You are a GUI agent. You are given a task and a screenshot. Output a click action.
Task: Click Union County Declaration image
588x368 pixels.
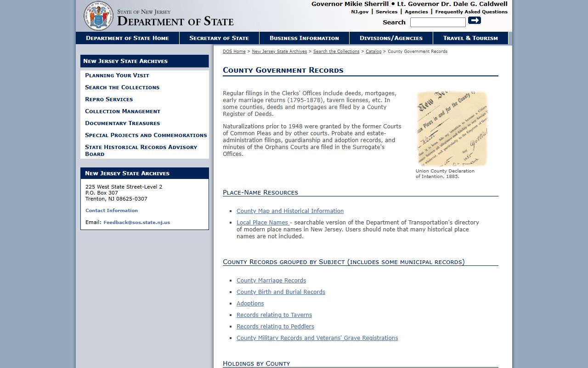[x=452, y=128]
